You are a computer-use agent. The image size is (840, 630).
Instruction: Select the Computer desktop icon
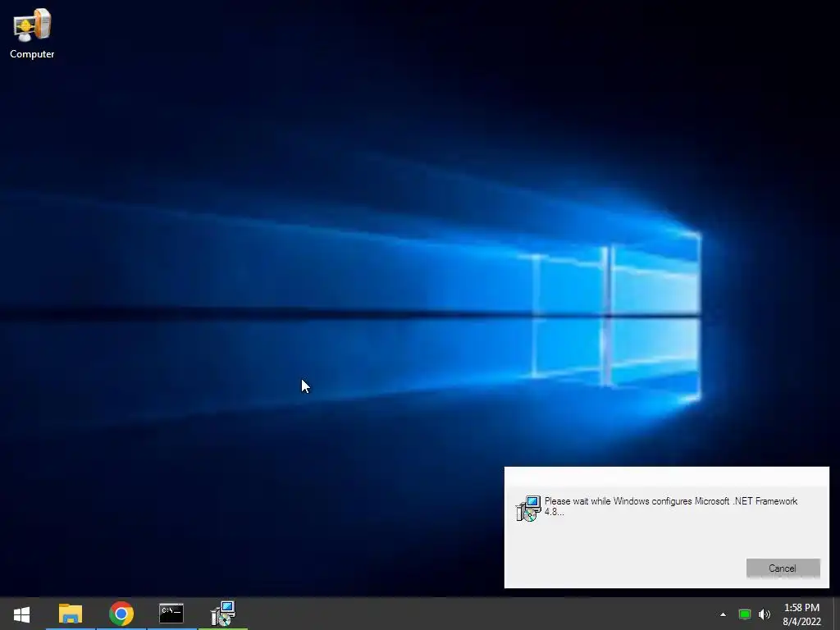(32, 33)
